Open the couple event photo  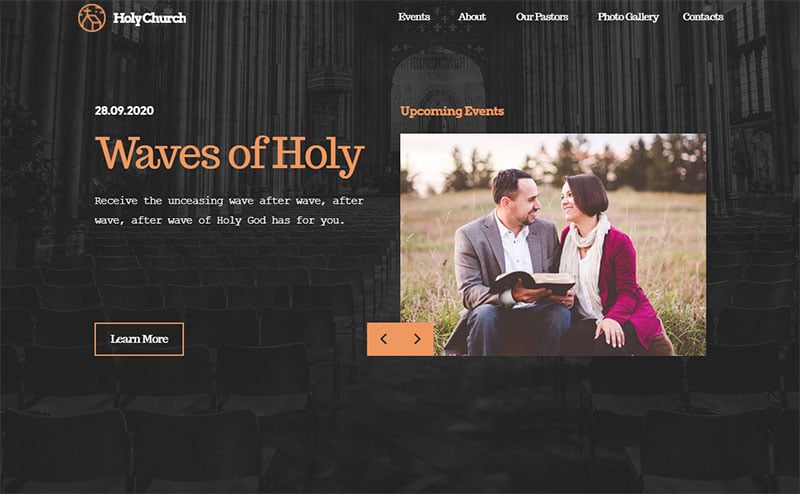click(553, 244)
